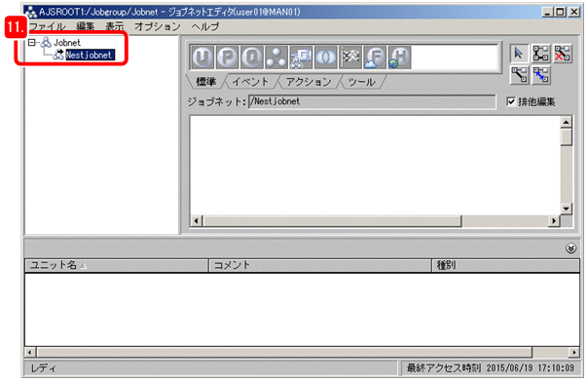Select the three-sphere jobnet icon in palette
Image resolution: width=588 pixels, height=382 pixels.
(276, 57)
